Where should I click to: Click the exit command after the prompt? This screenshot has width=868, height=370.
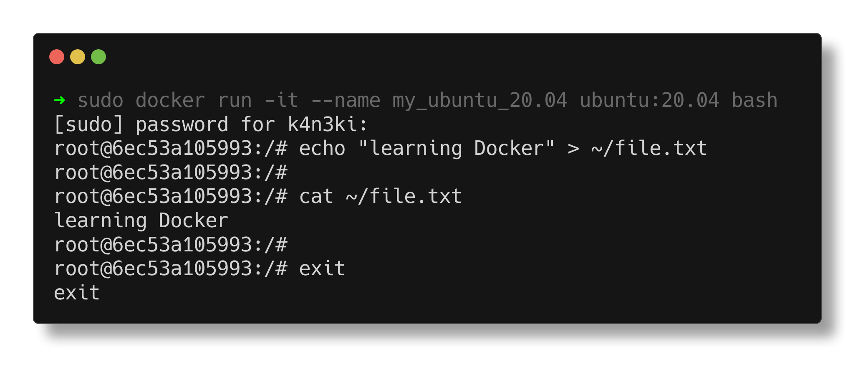click(x=322, y=268)
